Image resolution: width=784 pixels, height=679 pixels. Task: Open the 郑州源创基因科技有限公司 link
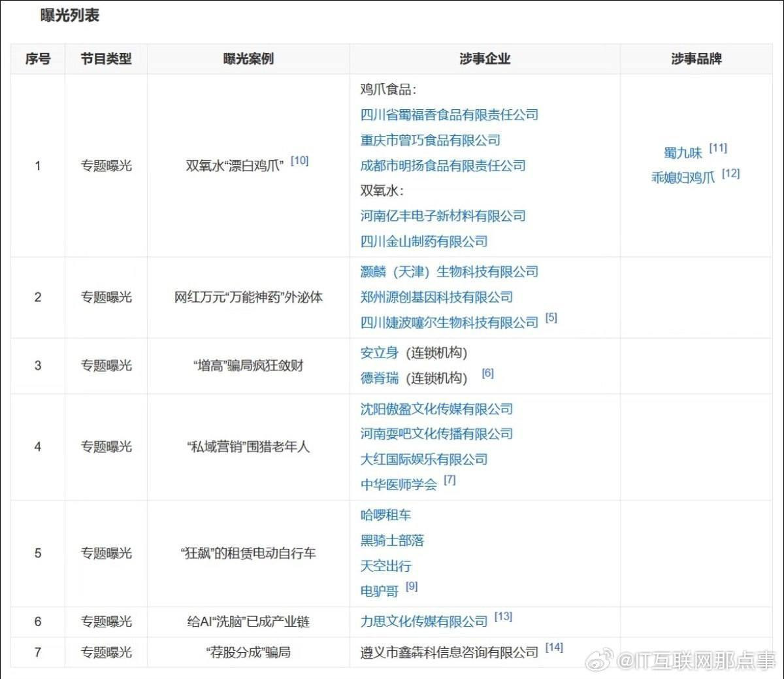pyautogui.click(x=433, y=297)
